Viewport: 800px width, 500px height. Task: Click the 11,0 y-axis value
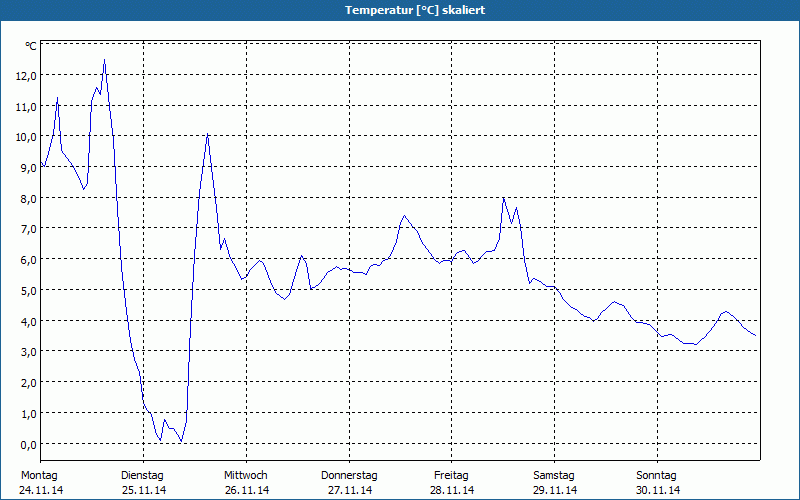pos(26,107)
